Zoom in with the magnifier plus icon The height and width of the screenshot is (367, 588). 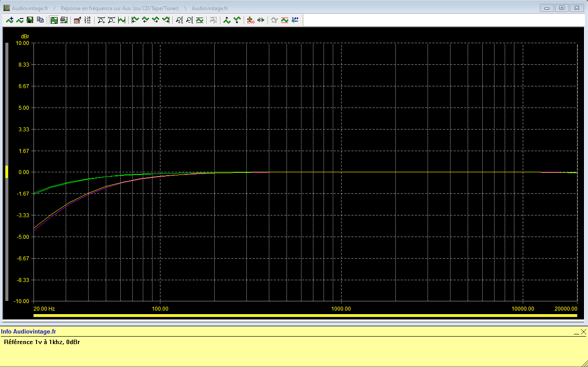(x=101, y=20)
